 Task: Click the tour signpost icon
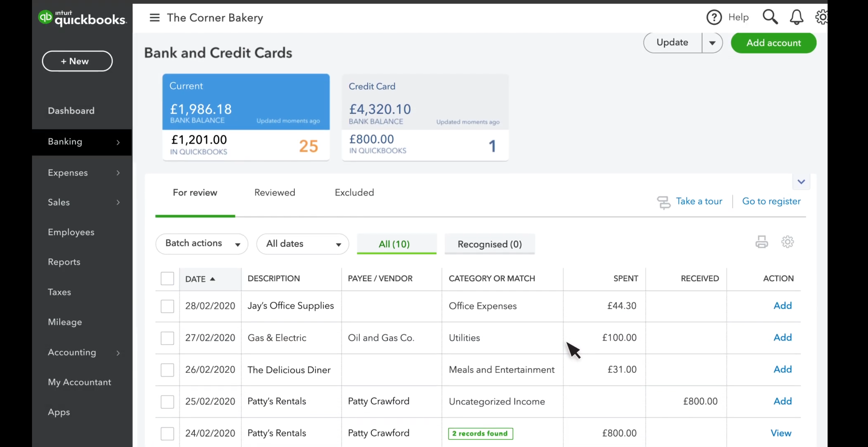pos(664,203)
